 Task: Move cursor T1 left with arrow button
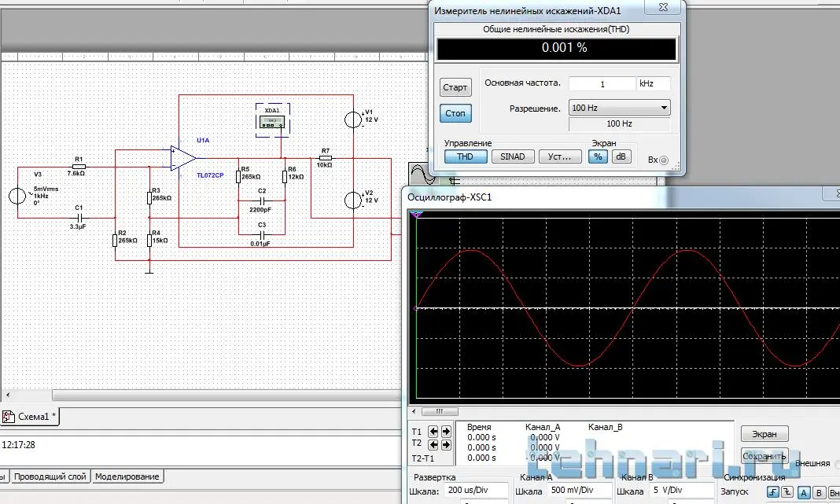433,431
